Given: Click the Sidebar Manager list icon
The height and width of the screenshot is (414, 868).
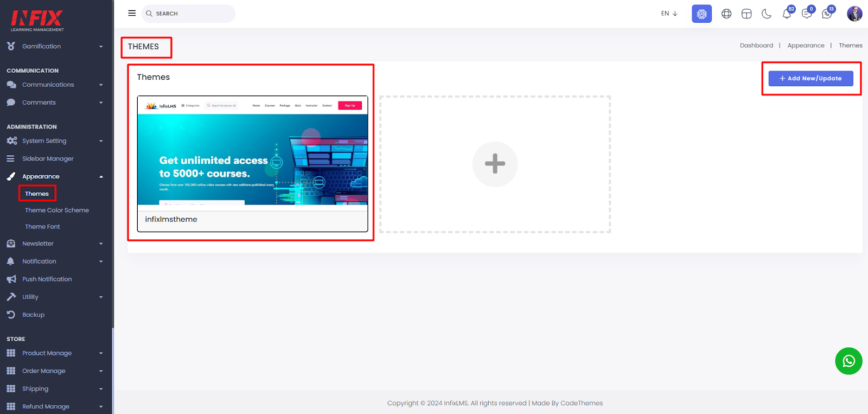Looking at the screenshot, I should click(10, 158).
